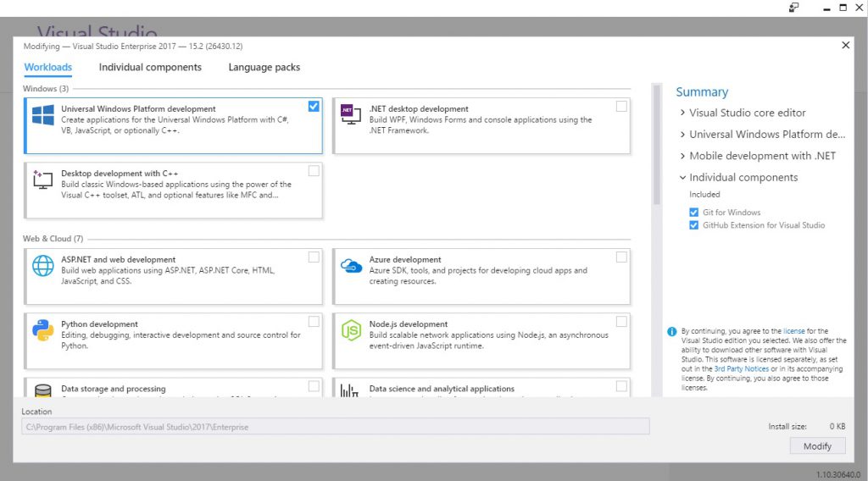Image resolution: width=868 pixels, height=481 pixels.
Task: Click the Web & Cloud (7) heading
Action: pos(53,239)
